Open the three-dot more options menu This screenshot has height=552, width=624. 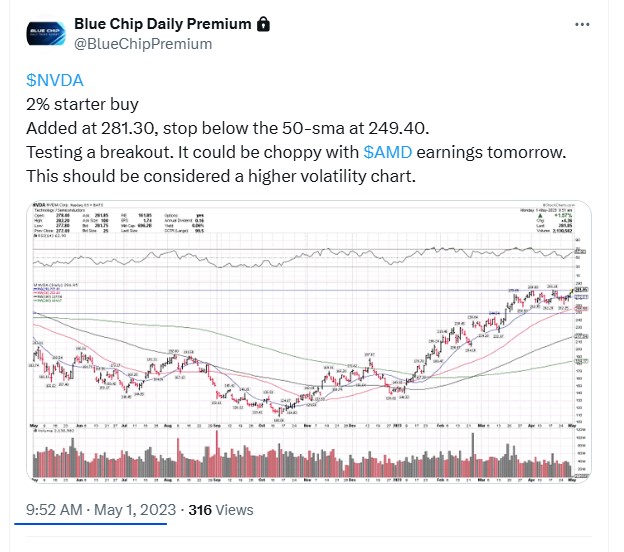(582, 25)
